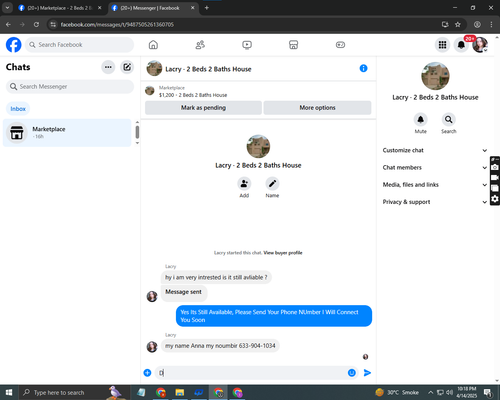500x400 pixels.
Task: Show hidden system tray icons
Action: pyautogui.click(x=430, y=392)
